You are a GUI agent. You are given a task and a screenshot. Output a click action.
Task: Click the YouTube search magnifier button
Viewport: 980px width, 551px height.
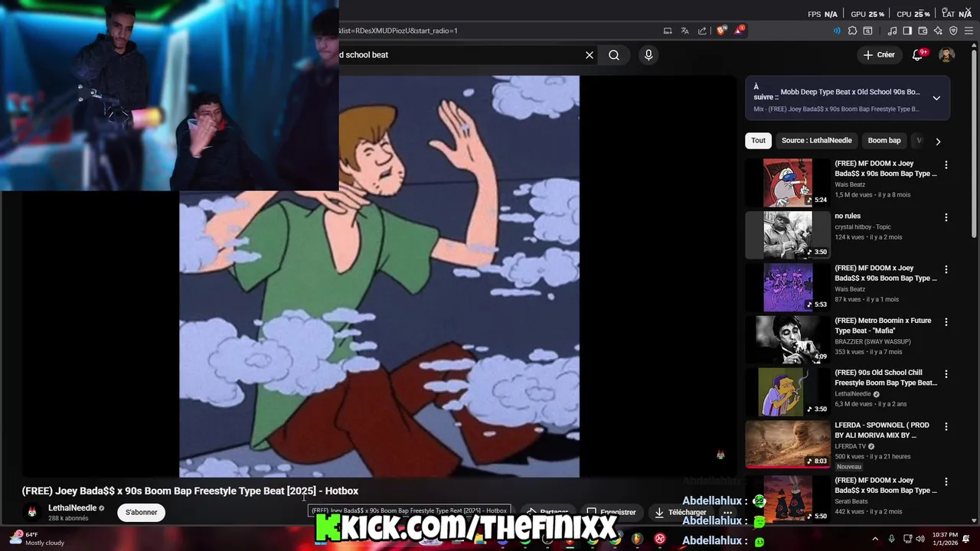pos(614,55)
